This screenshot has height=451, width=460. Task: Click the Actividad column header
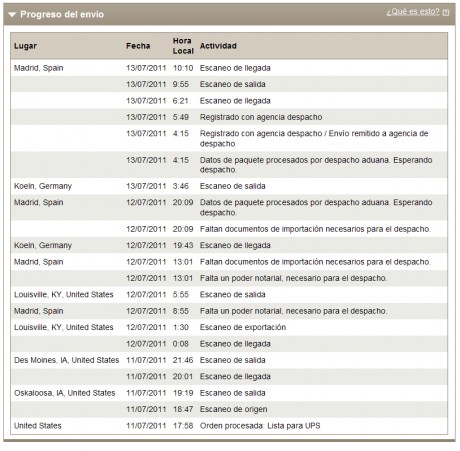tap(218, 46)
